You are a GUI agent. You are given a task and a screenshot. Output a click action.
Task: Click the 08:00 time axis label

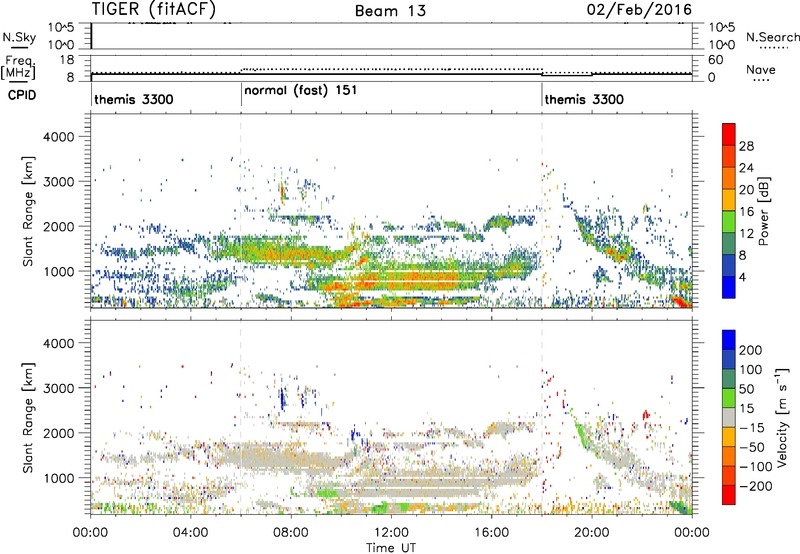290,533
